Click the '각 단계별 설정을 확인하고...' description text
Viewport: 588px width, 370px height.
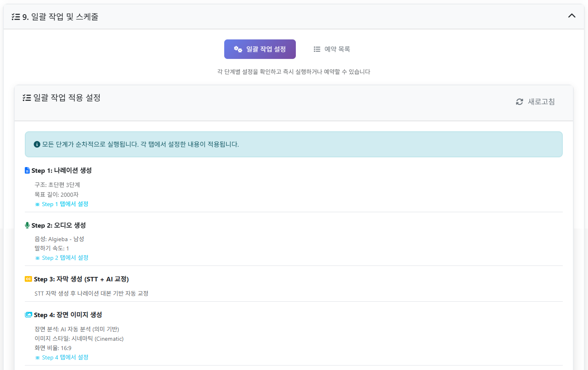click(294, 72)
